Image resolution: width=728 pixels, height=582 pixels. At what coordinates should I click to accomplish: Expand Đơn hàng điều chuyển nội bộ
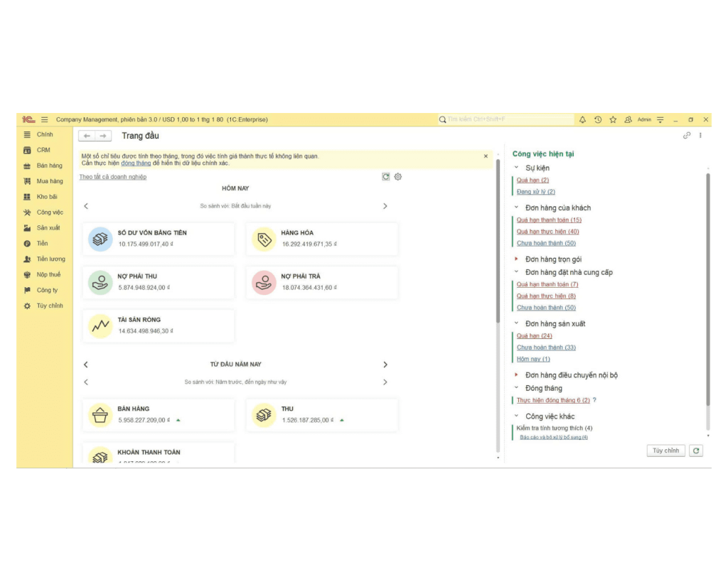coord(517,375)
